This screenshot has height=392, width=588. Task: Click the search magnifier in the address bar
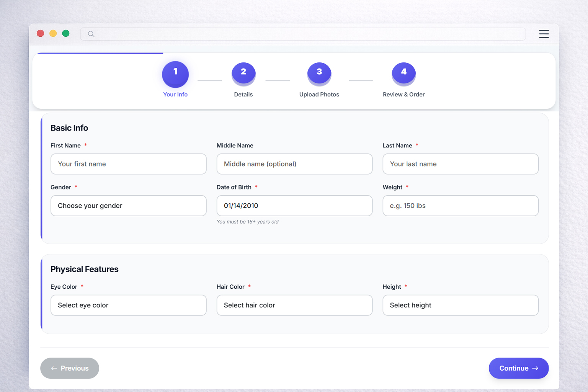pos(91,34)
